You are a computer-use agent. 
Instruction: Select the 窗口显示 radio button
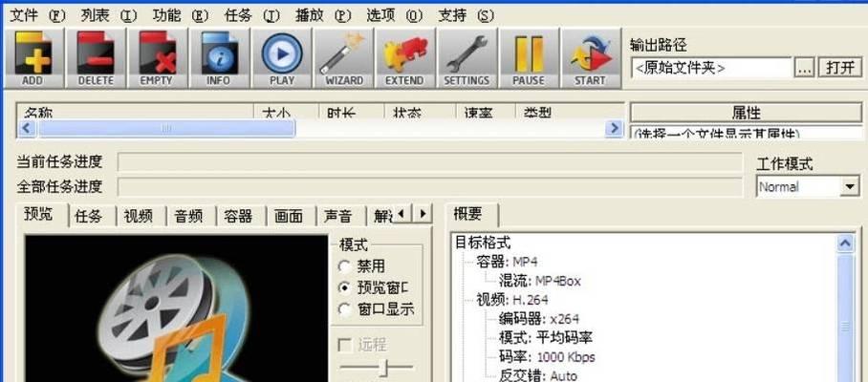[377, 309]
